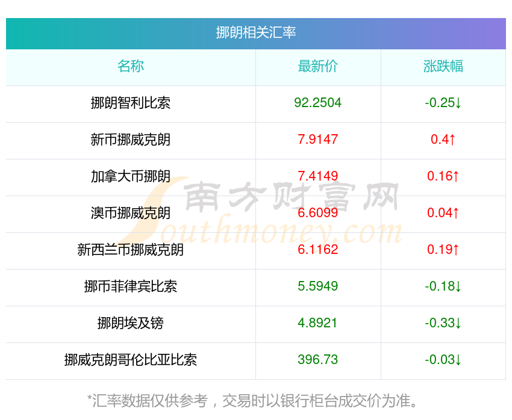The image size is (512, 420).
Task: Select the 名称 column header
Action: click(x=131, y=66)
